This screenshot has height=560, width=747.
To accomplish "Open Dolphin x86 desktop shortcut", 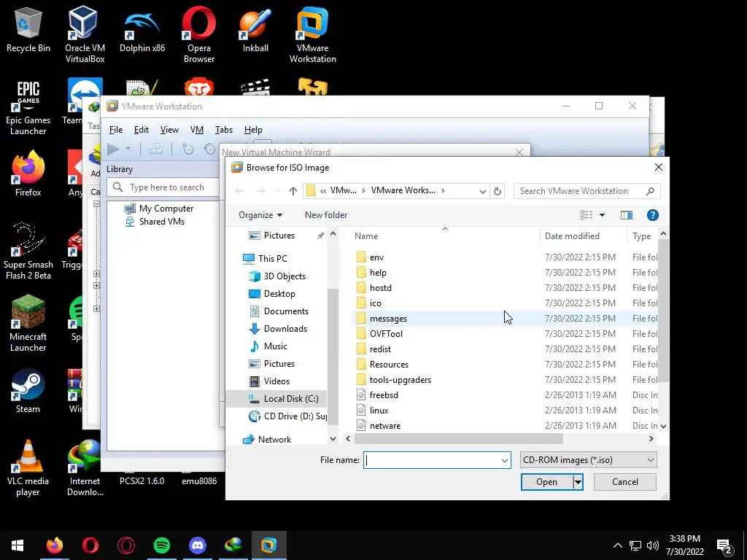I will 142,31.
